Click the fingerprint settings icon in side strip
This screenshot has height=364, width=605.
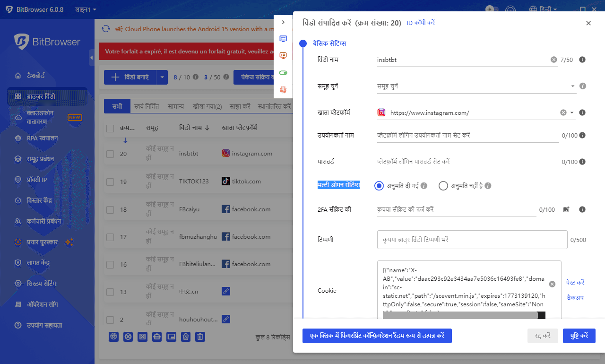[283, 89]
